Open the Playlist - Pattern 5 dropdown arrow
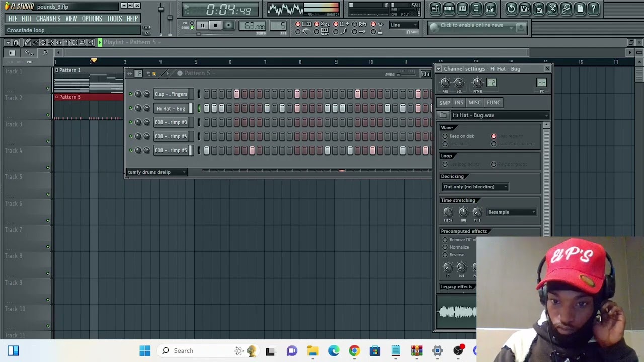This screenshot has width=644, height=362. [159, 43]
